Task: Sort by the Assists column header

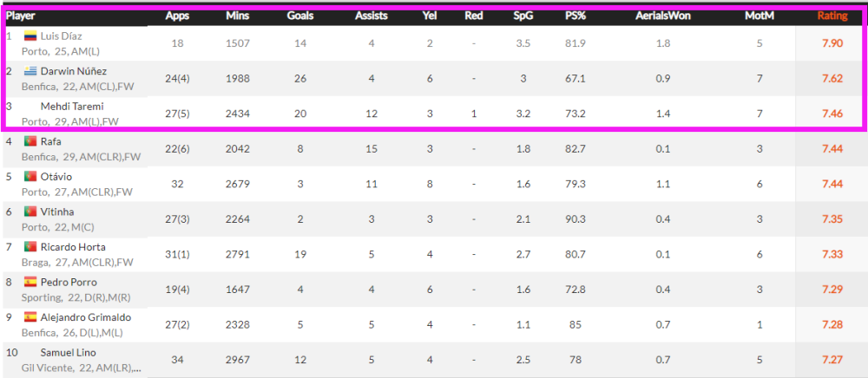Action: pyautogui.click(x=371, y=16)
